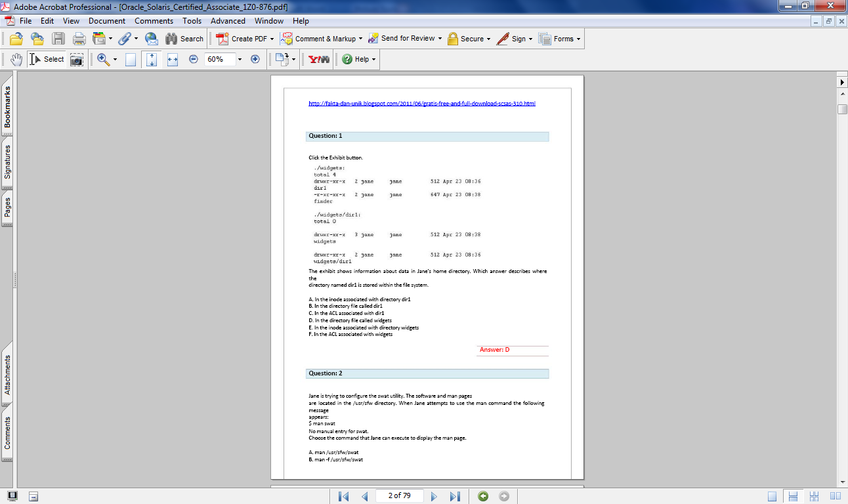The width and height of the screenshot is (848, 504).
Task: Open the View menu
Action: click(71, 21)
